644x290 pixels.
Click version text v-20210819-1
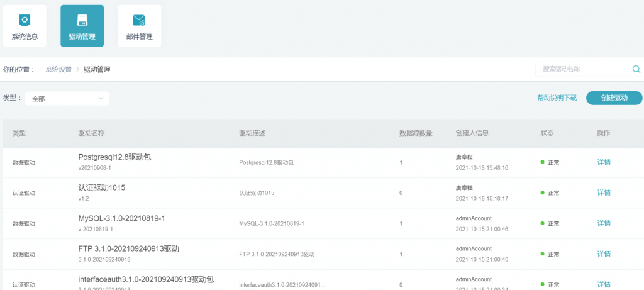tap(96, 229)
